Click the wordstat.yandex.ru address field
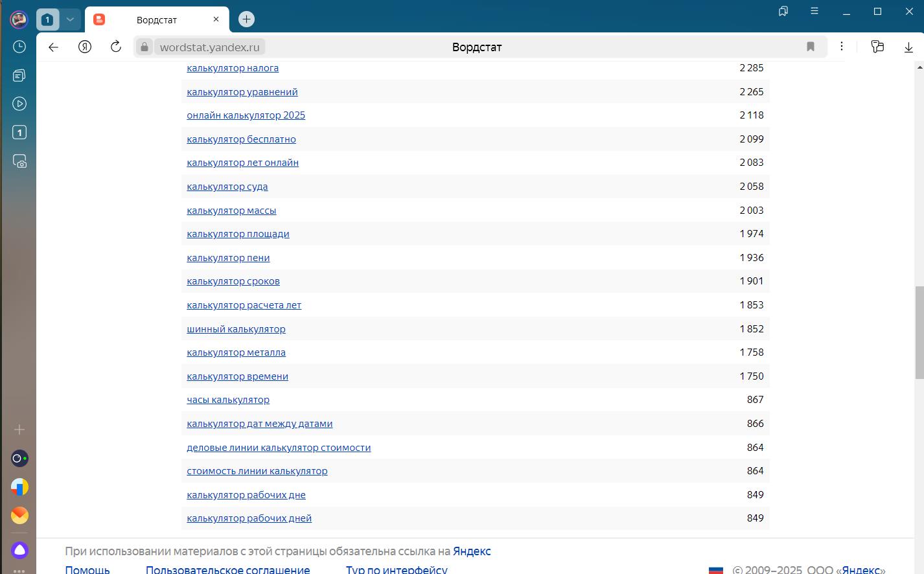 (210, 47)
